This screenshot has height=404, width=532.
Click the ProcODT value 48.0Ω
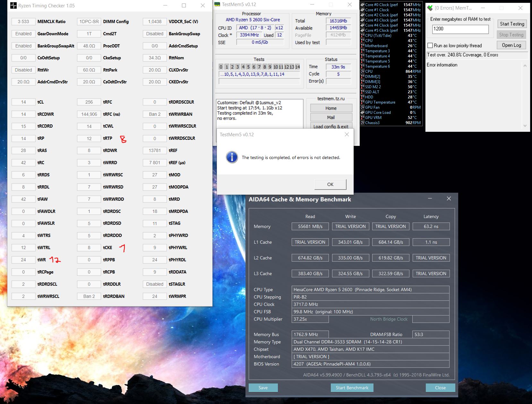click(89, 46)
